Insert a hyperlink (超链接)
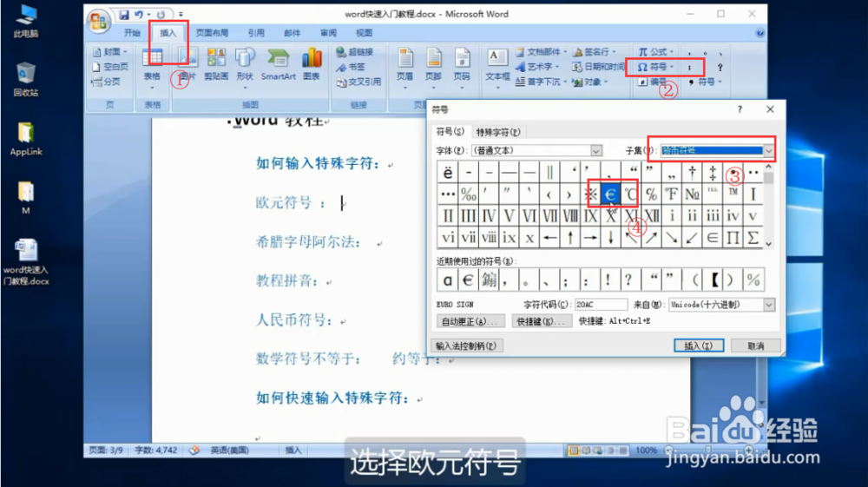 pos(354,52)
